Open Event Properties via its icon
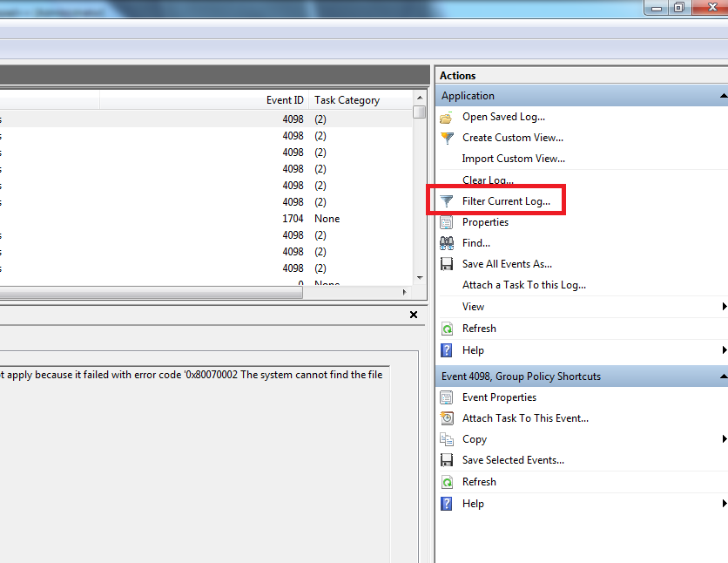 pyautogui.click(x=447, y=397)
